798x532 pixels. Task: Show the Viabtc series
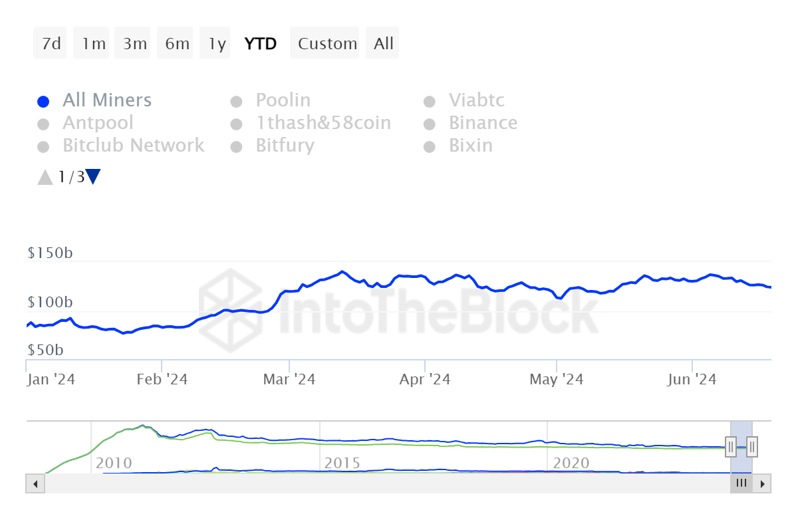click(476, 101)
